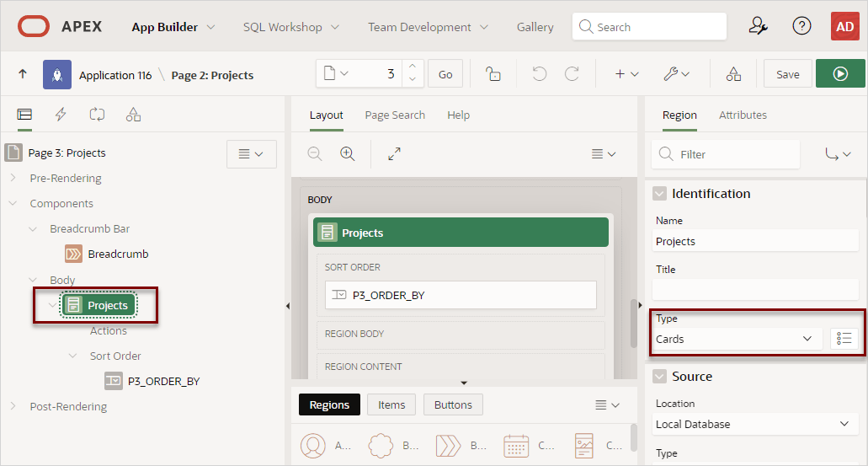Click the Go to Group arrow menu
The image size is (868, 466).
coord(838,154)
